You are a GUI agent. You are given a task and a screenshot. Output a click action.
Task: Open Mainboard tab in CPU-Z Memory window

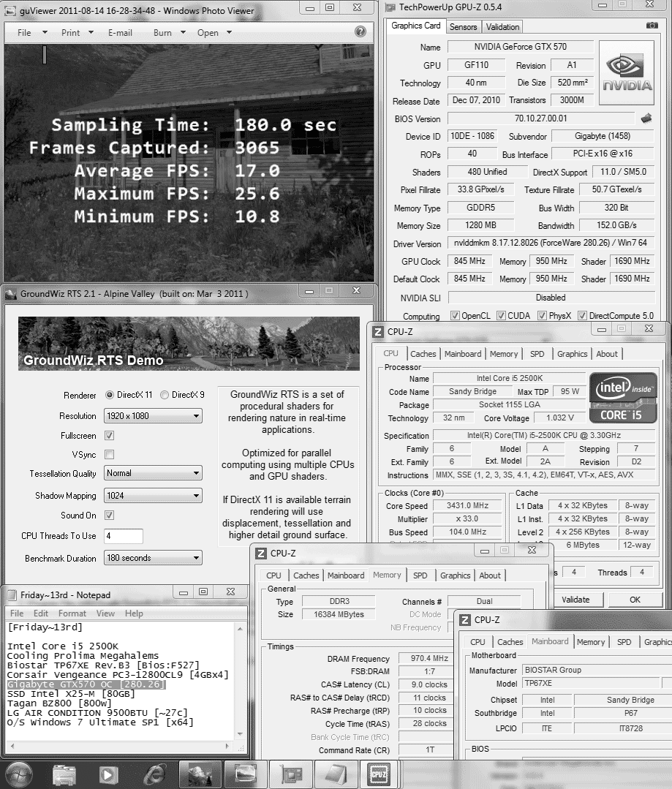coord(346,575)
